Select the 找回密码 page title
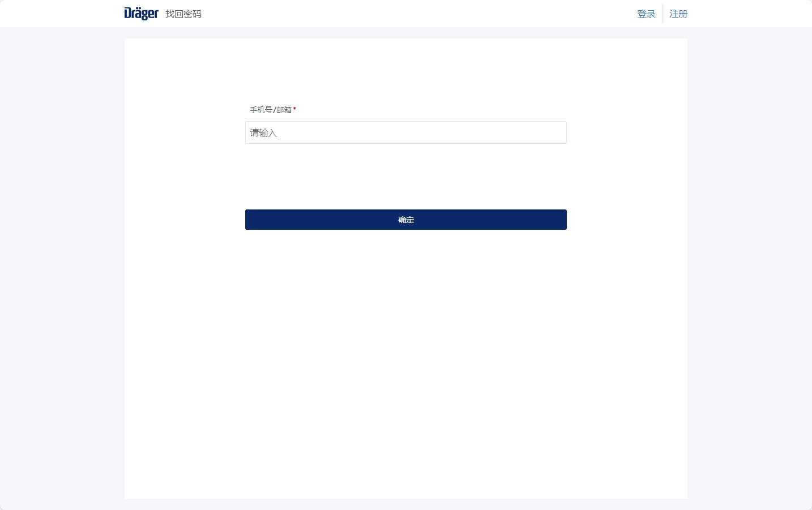Image resolution: width=812 pixels, height=510 pixels. (183, 14)
